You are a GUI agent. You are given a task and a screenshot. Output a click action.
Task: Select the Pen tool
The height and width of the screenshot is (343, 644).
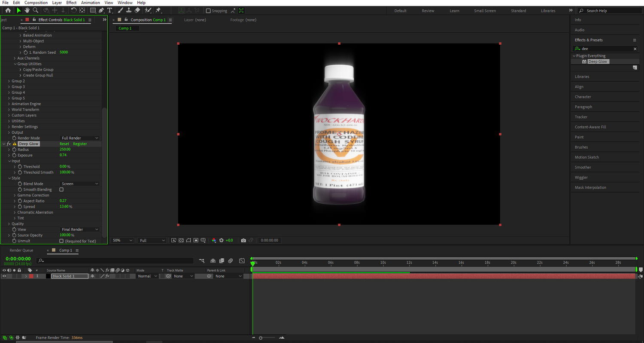(101, 10)
